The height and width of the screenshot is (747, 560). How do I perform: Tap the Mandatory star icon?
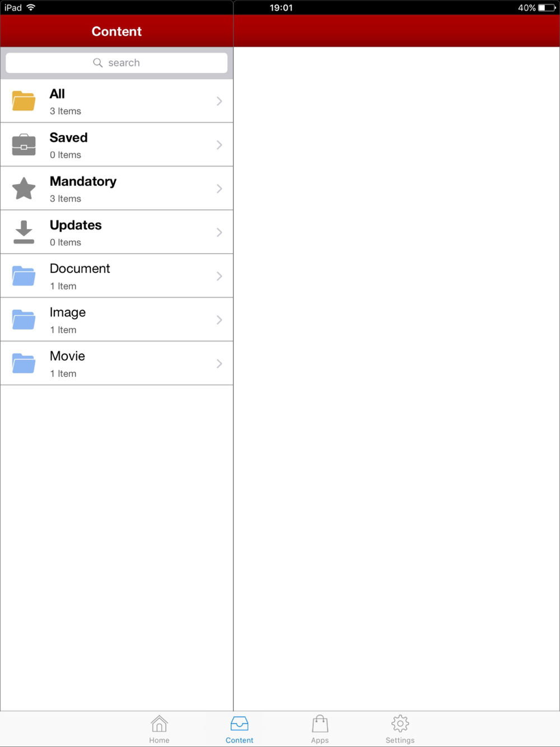(x=24, y=188)
